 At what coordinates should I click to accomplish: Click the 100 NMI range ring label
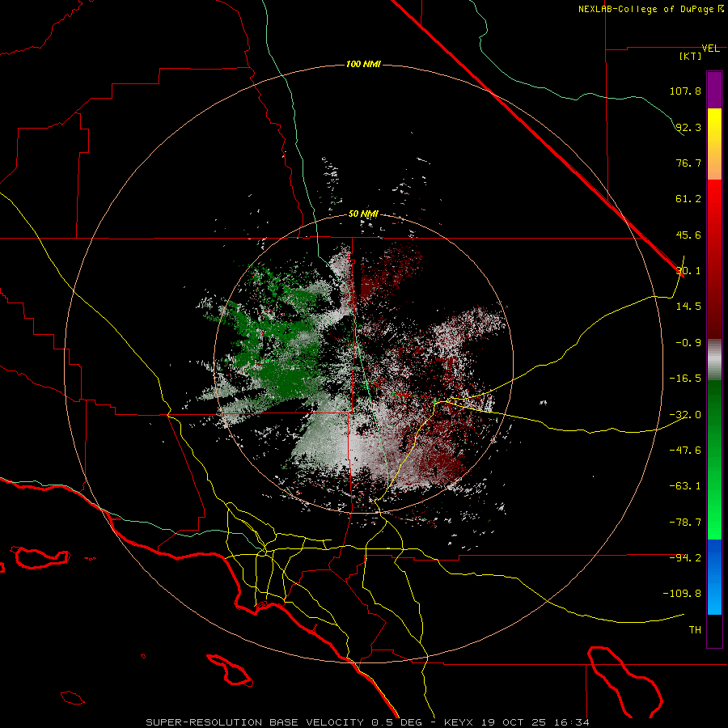[363, 64]
